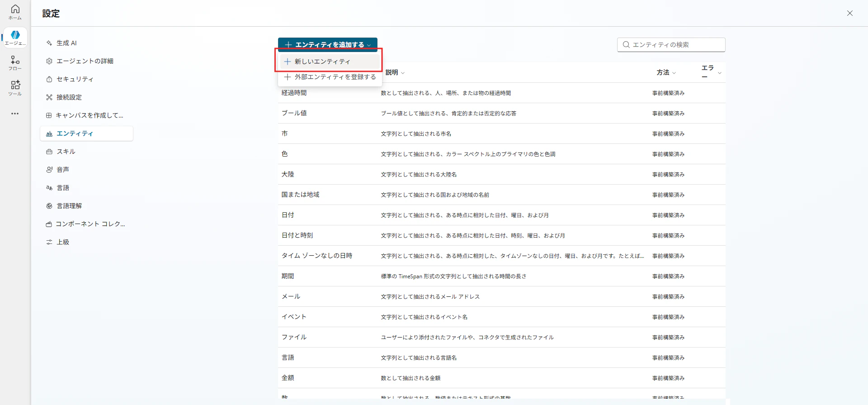The image size is (868, 405).
Task: Choose 外部エンティティを登録する from menu
Action: pos(330,77)
